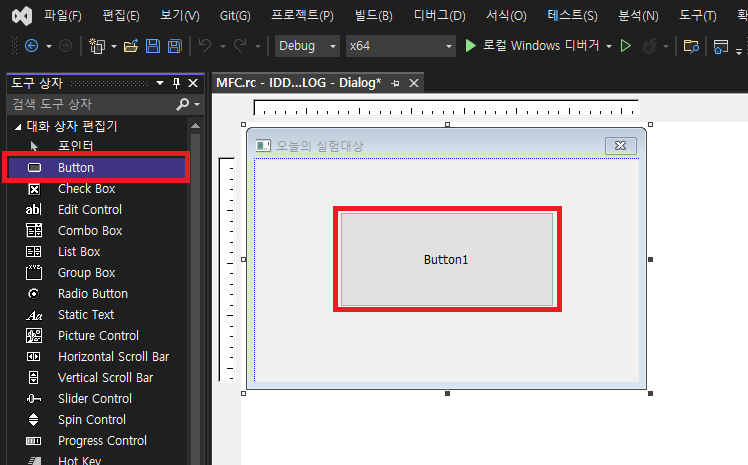Collapse the 대화 상자 편집기 group
This screenshot has width=748, height=465.
click(x=18, y=126)
